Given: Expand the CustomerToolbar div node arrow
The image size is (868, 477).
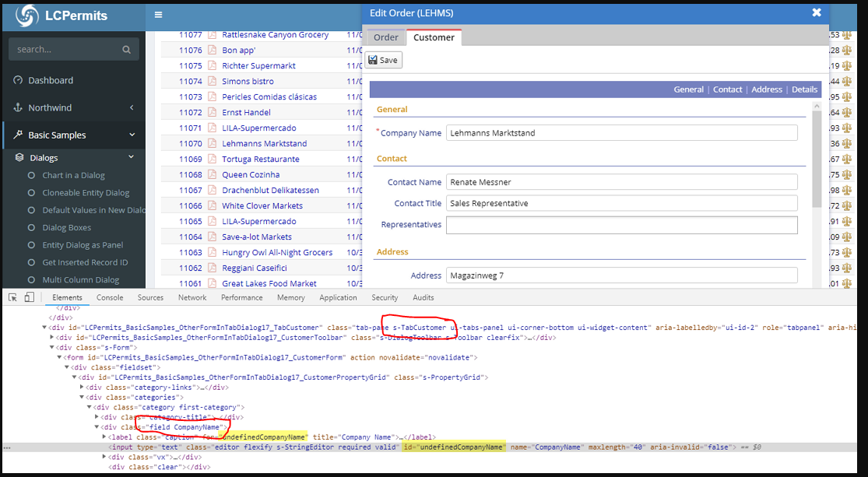Looking at the screenshot, I should coord(52,338).
